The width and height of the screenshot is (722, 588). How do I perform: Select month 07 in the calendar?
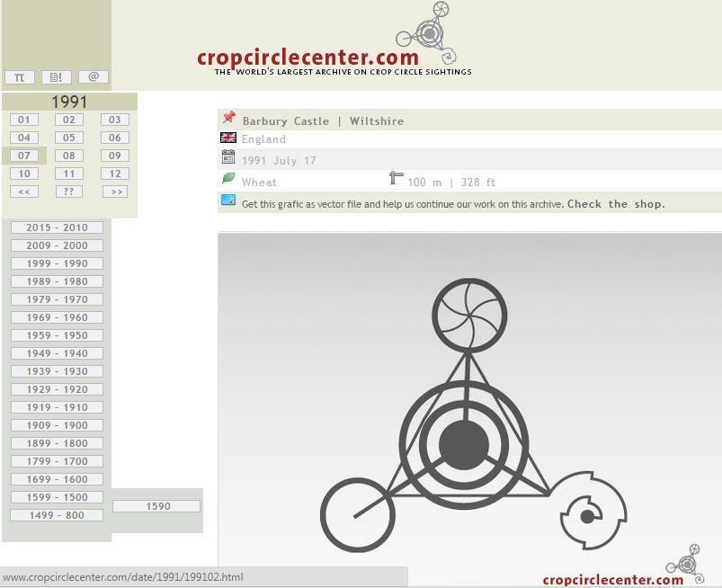[x=23, y=156]
